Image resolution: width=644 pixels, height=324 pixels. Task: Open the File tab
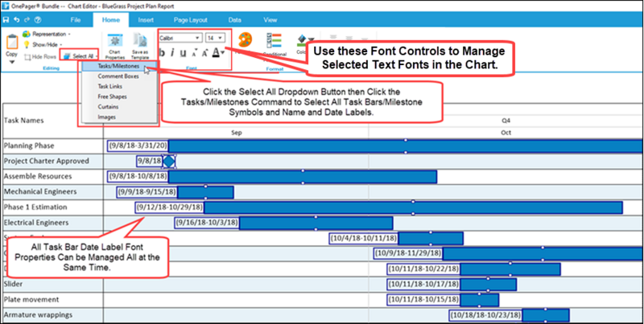[x=76, y=19]
